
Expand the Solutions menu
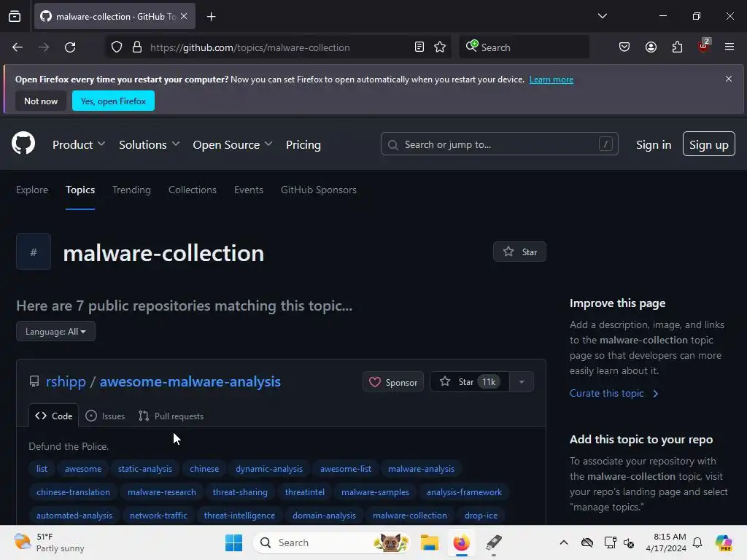pyautogui.click(x=149, y=145)
